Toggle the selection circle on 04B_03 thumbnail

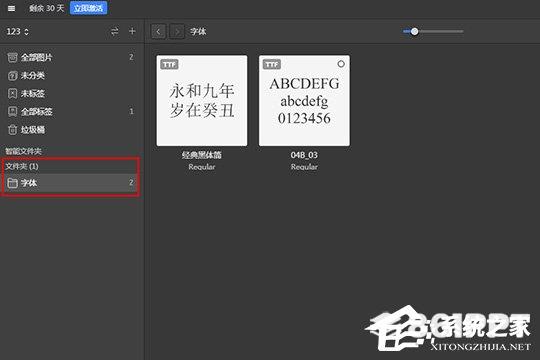(x=341, y=64)
